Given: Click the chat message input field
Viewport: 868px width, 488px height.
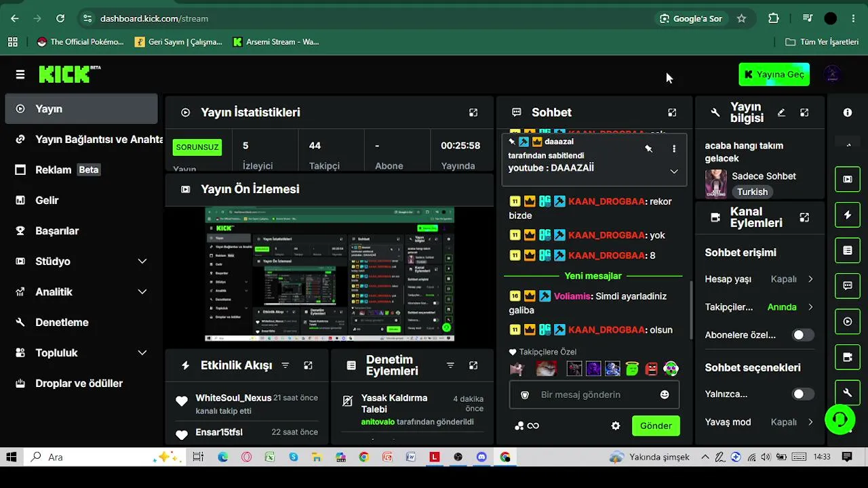Looking at the screenshot, I should pos(594,394).
